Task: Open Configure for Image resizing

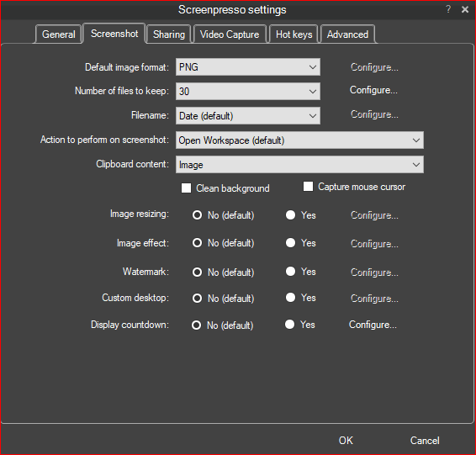Action: 374,215
